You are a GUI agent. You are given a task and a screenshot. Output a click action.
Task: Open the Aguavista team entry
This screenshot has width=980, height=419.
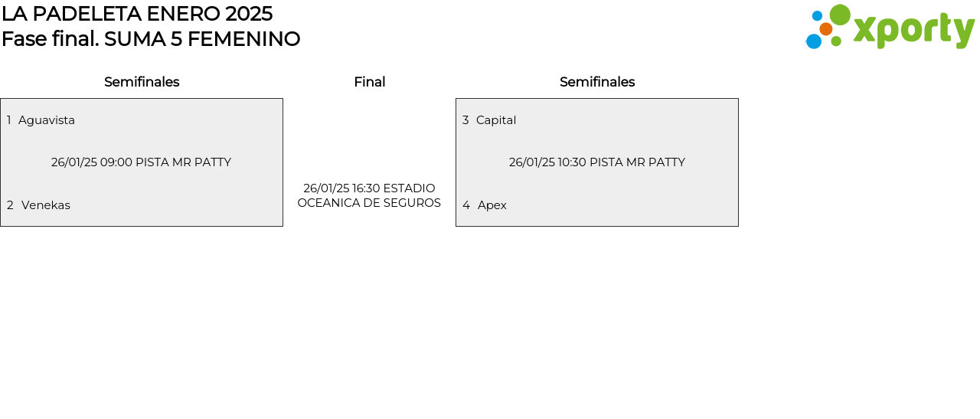point(47,120)
